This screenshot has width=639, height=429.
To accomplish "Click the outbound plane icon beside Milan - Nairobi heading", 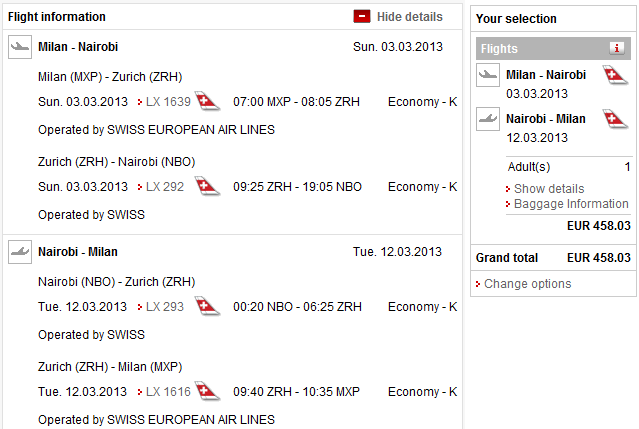I will [x=20, y=47].
